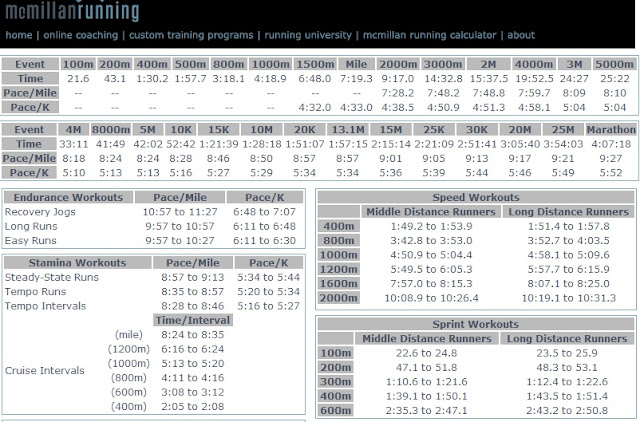Select cruise 800m time 4:11 to 4:16
The height and width of the screenshot is (422, 640).
(193, 378)
